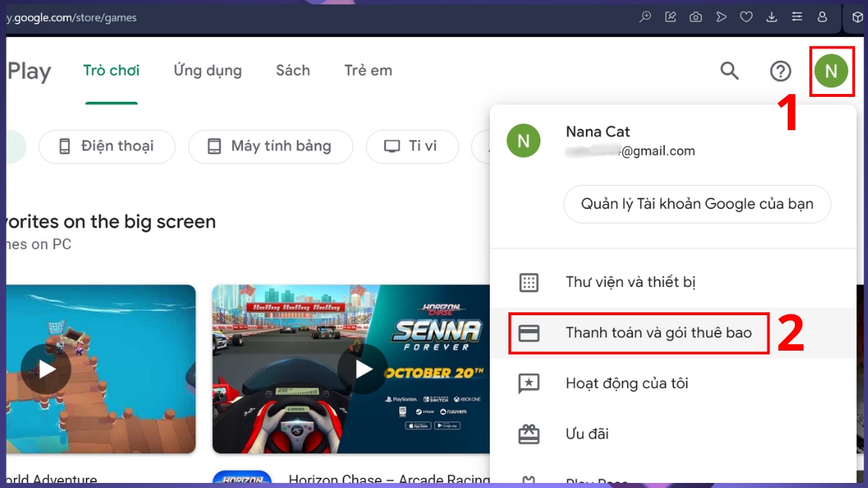
Task: Open the help question mark icon
Action: [x=780, y=71]
